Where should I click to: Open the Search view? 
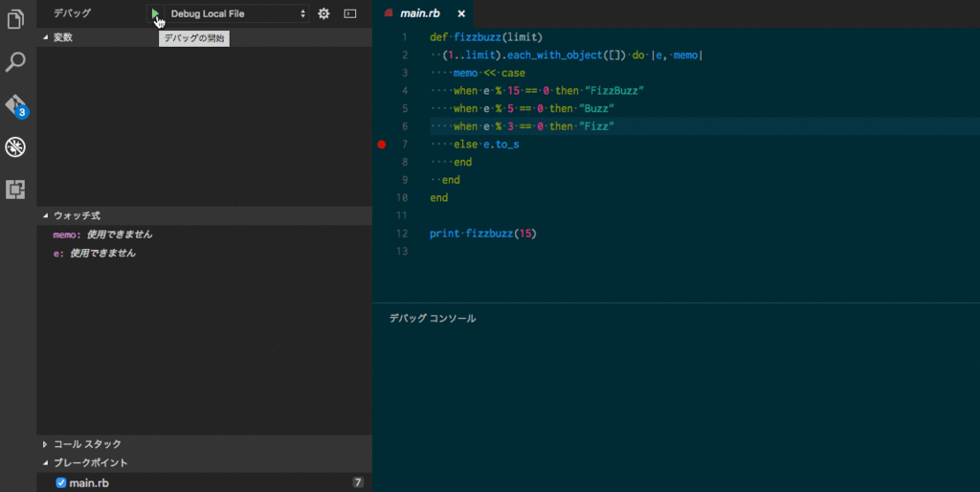click(x=15, y=61)
